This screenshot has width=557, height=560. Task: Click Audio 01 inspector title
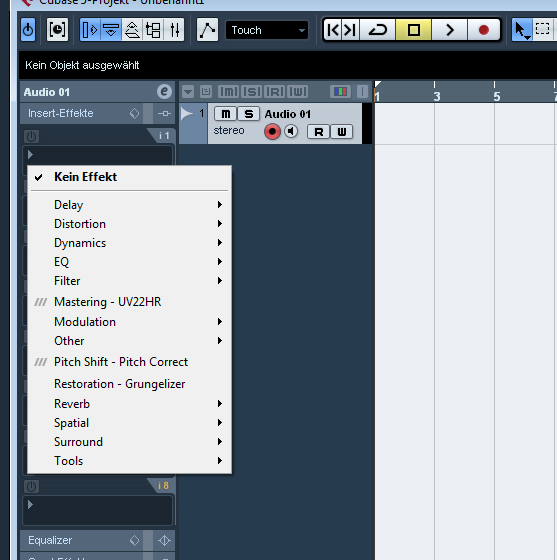(47, 92)
